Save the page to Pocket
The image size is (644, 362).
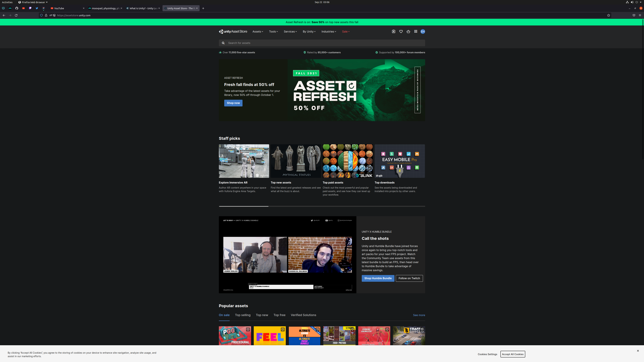point(634,15)
